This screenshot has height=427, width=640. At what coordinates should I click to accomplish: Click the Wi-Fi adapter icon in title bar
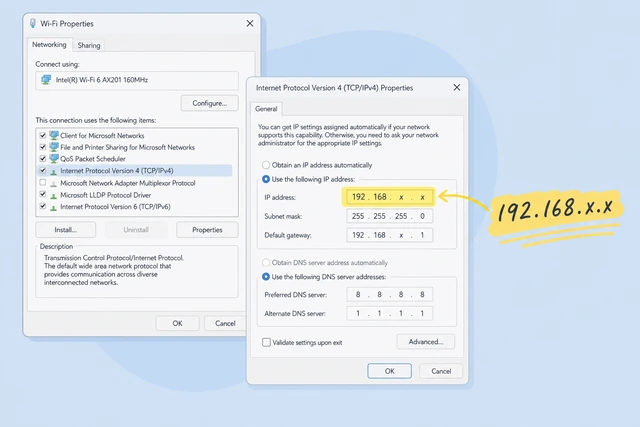33,23
